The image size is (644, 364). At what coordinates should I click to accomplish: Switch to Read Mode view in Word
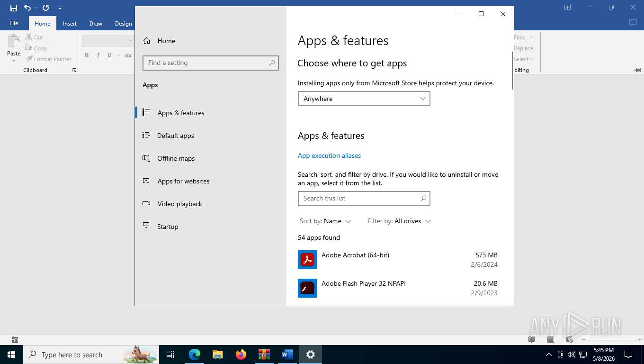point(531,339)
